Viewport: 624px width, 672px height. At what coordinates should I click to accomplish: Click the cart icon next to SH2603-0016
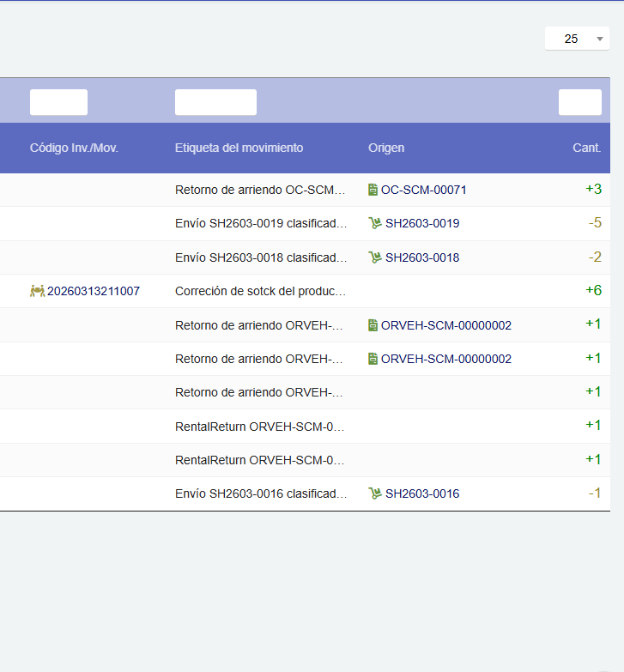coord(374,493)
